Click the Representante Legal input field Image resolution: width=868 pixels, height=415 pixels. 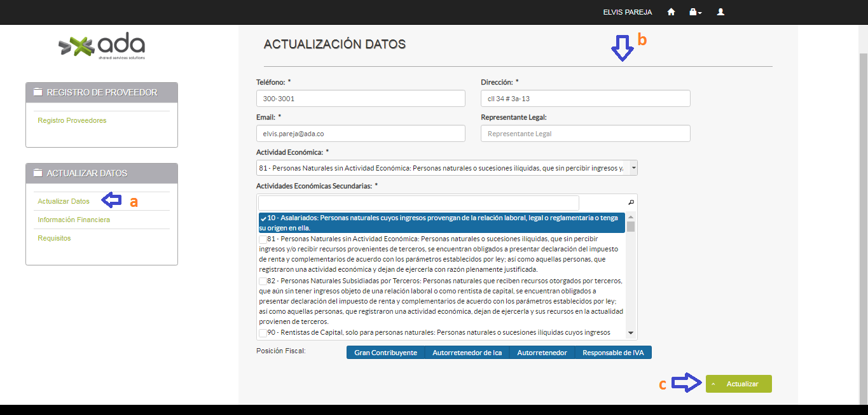585,134
